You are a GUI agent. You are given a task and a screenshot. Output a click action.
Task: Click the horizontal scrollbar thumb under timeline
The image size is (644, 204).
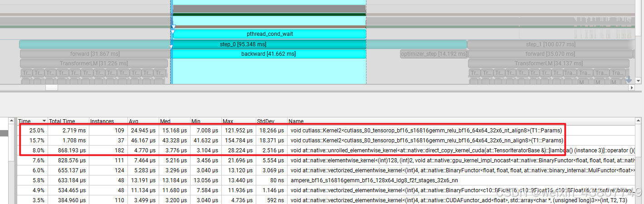click(52, 87)
